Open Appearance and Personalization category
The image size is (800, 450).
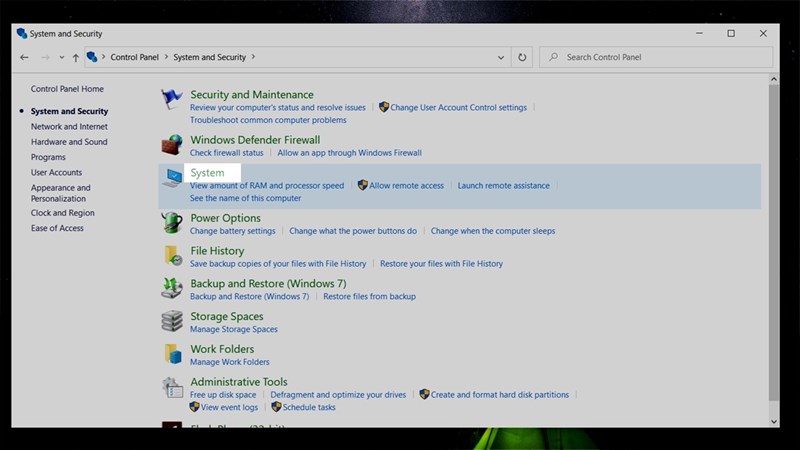click(x=60, y=193)
